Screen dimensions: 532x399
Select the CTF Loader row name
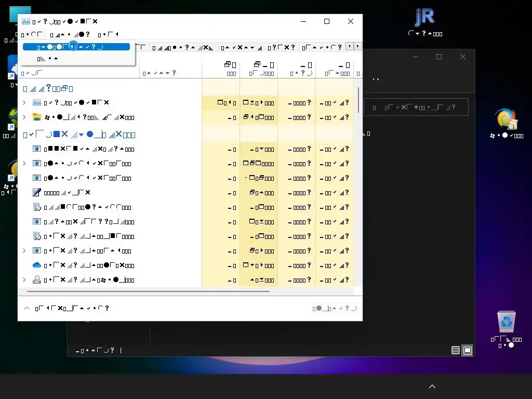[x=67, y=192]
